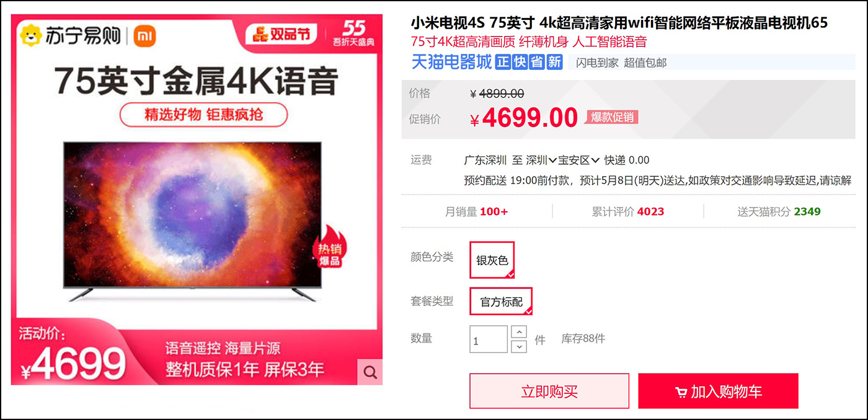Click the 爆款促销 promotion tag

[611, 117]
